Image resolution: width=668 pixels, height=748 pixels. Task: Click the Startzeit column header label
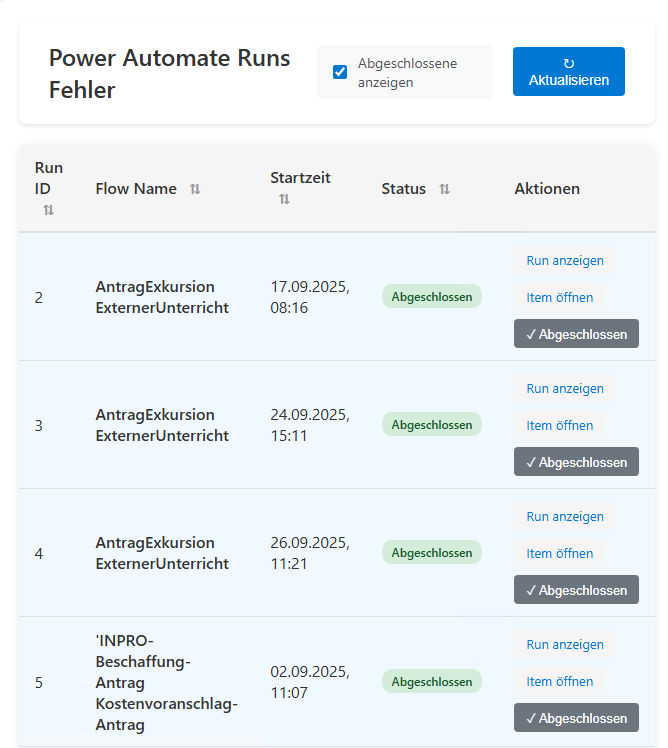click(300, 178)
